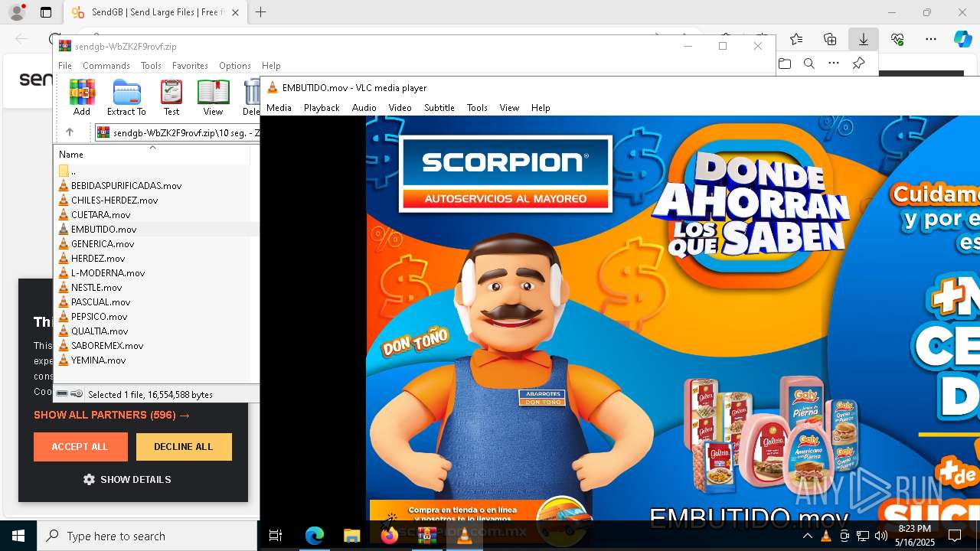Open WinRAR Commands menu

(106, 66)
